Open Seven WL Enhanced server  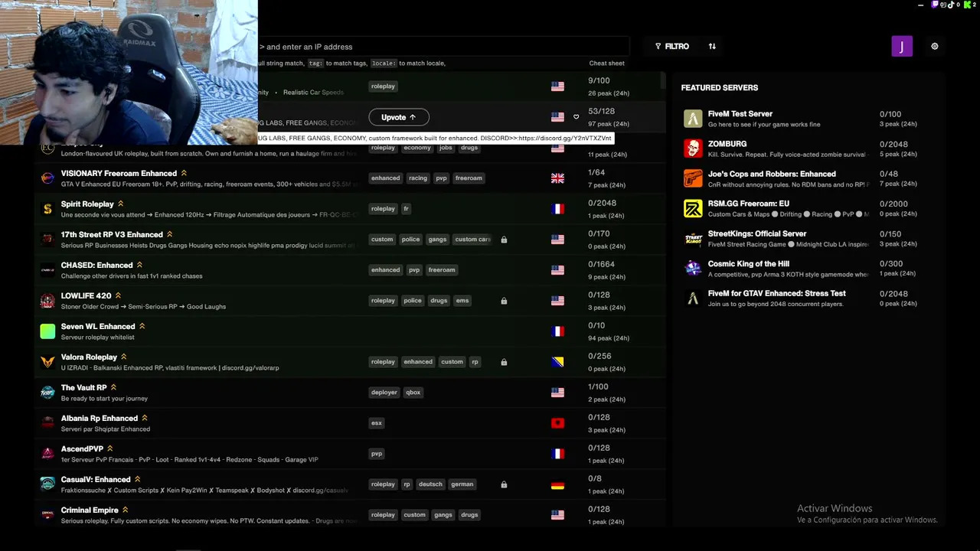point(98,327)
